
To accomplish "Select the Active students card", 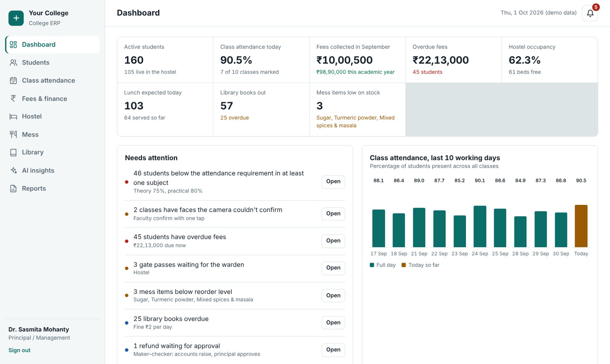I will [x=165, y=60].
